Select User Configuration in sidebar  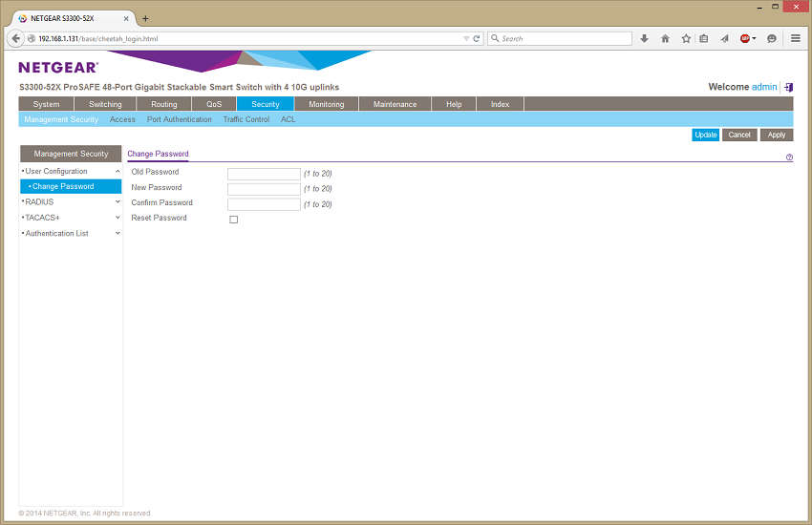pos(56,171)
